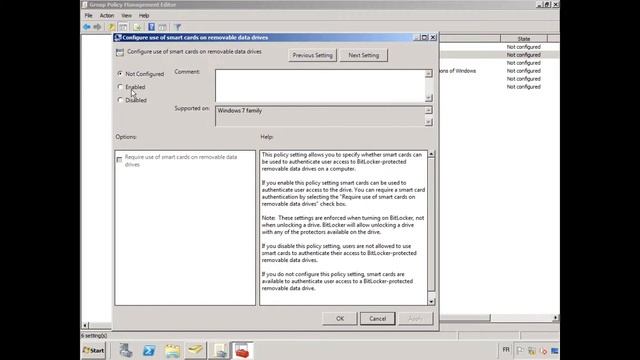The height and width of the screenshot is (360, 640).
Task: Click the Supported on scroll-down arrow
Action: (428, 122)
